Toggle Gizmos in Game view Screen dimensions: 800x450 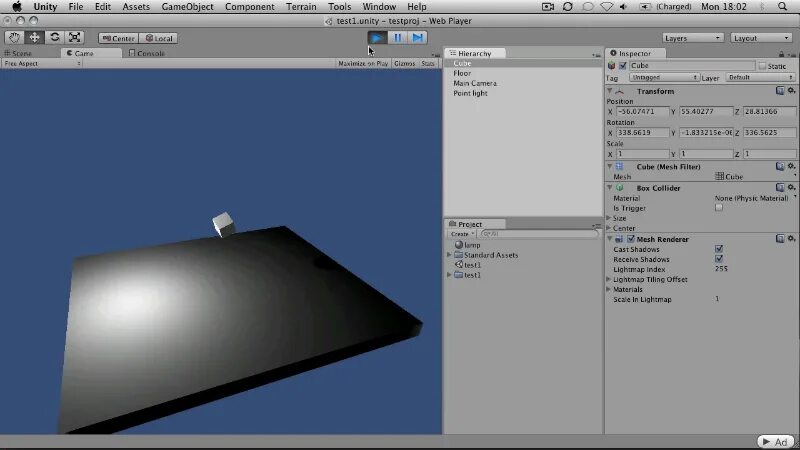[x=405, y=64]
